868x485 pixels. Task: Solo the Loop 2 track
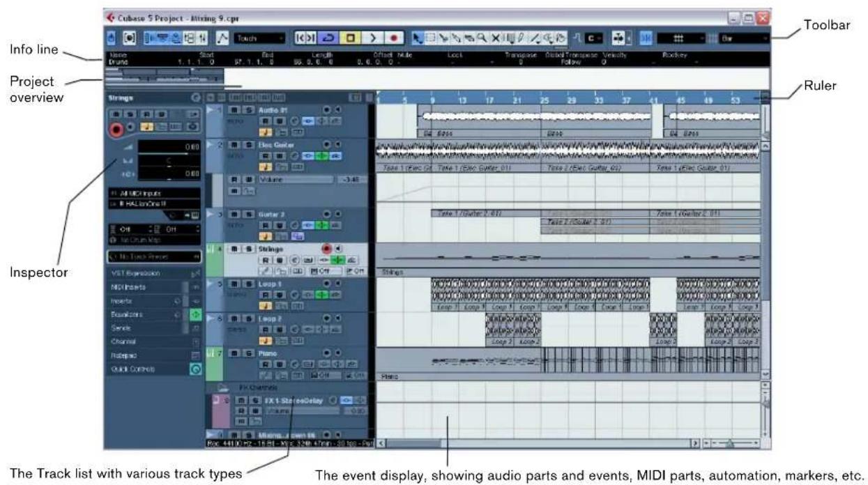coord(248,318)
